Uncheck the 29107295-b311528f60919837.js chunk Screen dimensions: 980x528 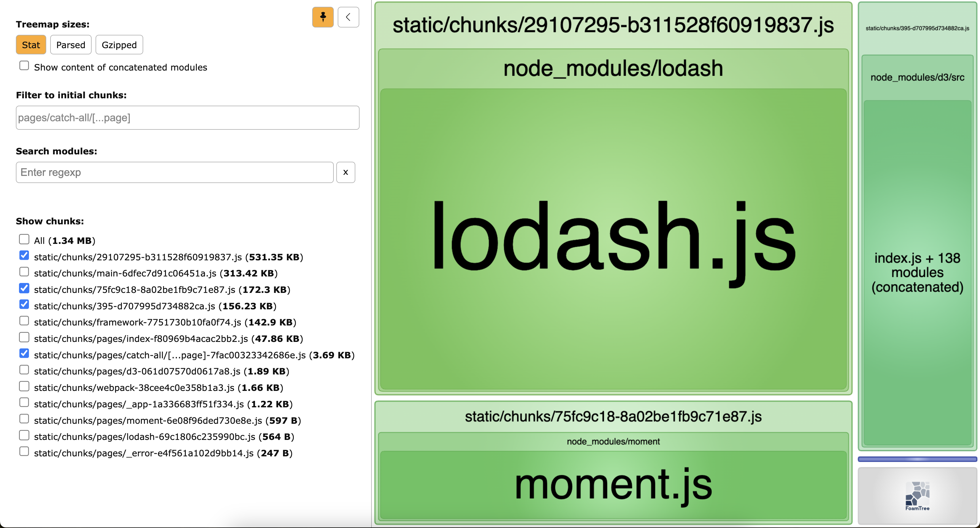click(24, 256)
